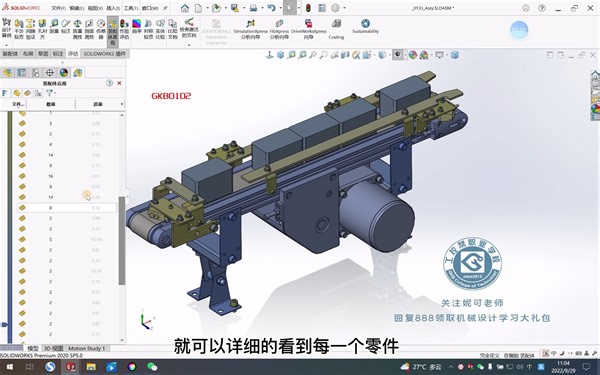Open Section Properties (剖面属性)
The image size is (600, 375).
point(89,29)
